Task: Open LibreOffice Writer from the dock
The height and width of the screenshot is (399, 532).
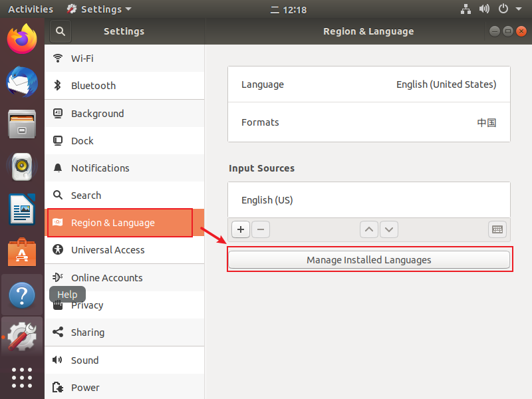Action: (x=22, y=209)
